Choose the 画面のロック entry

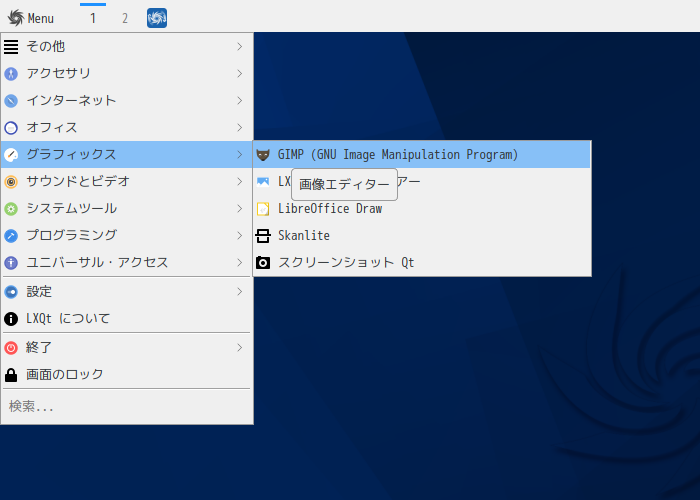click(x=127, y=375)
